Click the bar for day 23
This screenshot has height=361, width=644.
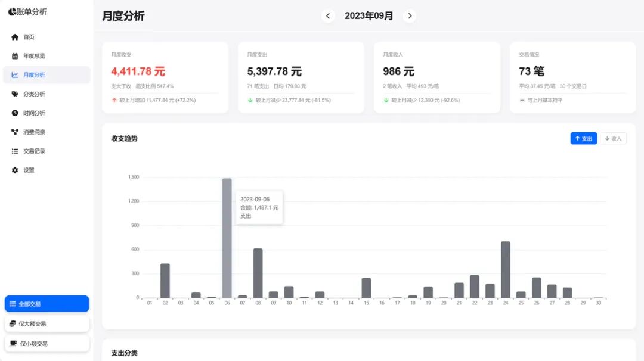coord(490,291)
